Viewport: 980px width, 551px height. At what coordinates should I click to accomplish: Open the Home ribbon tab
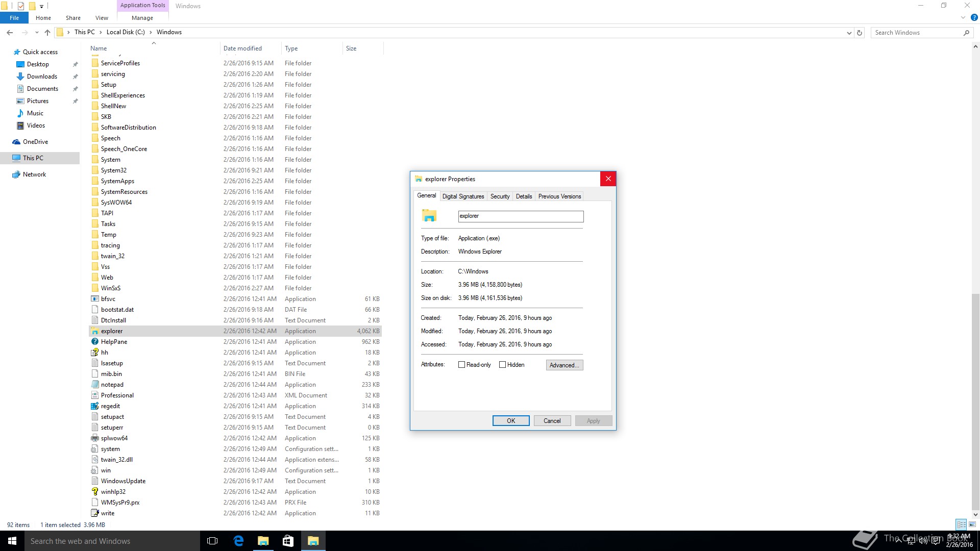point(43,18)
